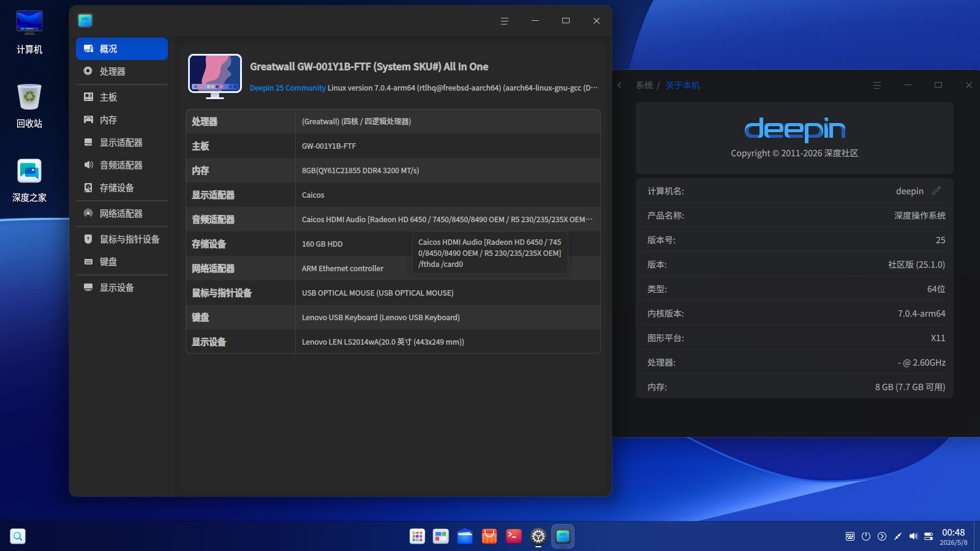Open 主板 motherboard section
This screenshot has width=980, height=551.
pyautogui.click(x=122, y=97)
